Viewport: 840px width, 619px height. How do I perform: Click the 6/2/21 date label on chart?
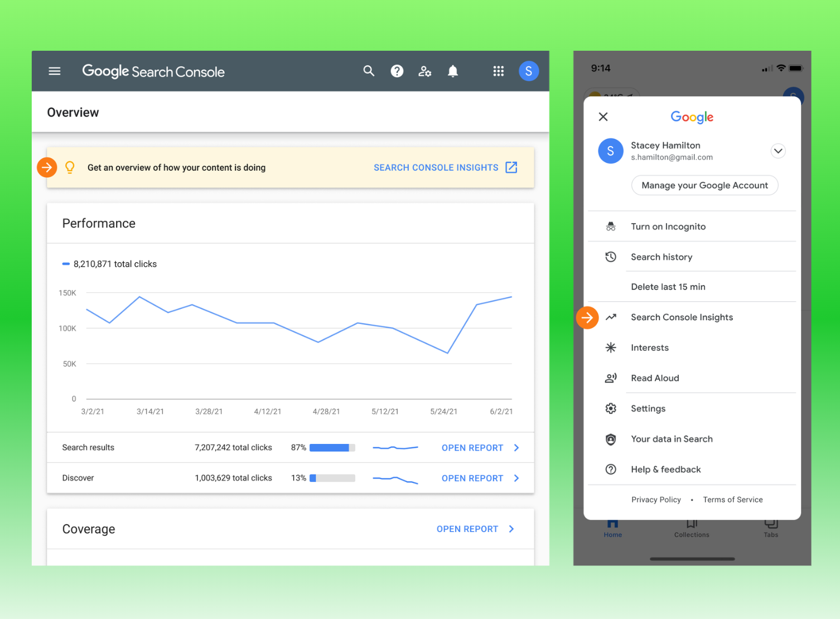pos(501,412)
